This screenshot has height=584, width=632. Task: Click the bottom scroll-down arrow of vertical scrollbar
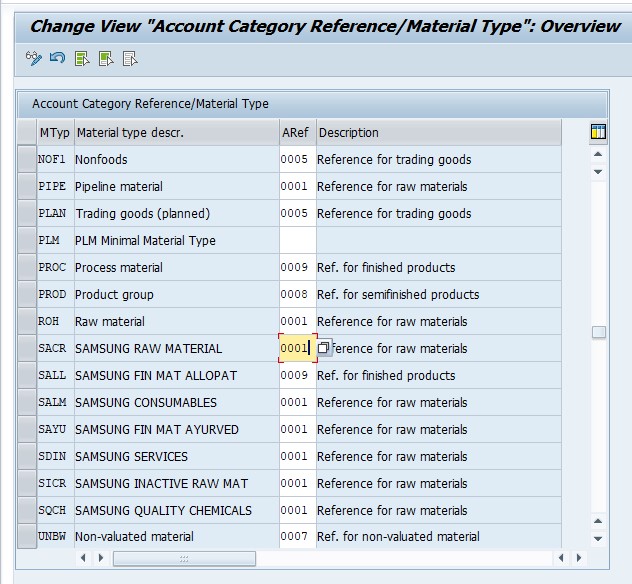[598, 538]
